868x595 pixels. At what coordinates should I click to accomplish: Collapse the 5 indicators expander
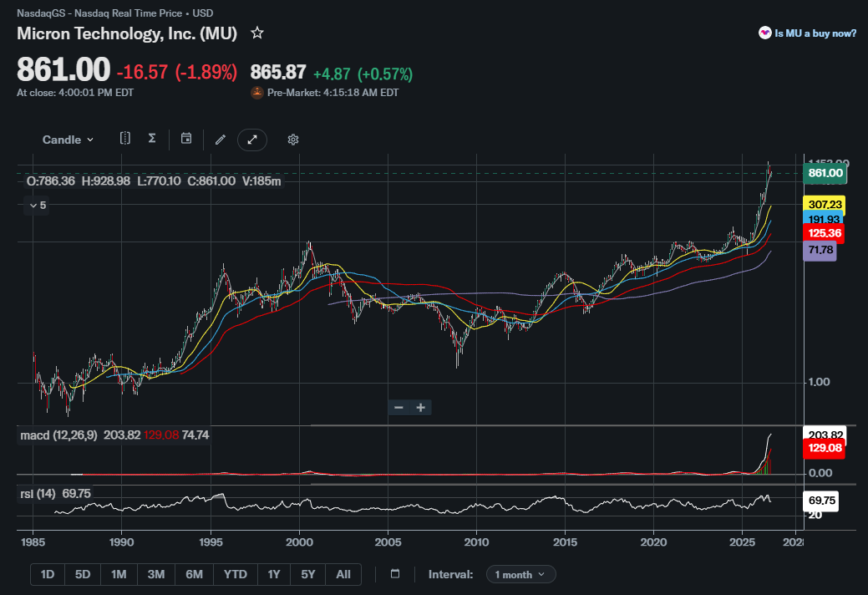(38, 206)
